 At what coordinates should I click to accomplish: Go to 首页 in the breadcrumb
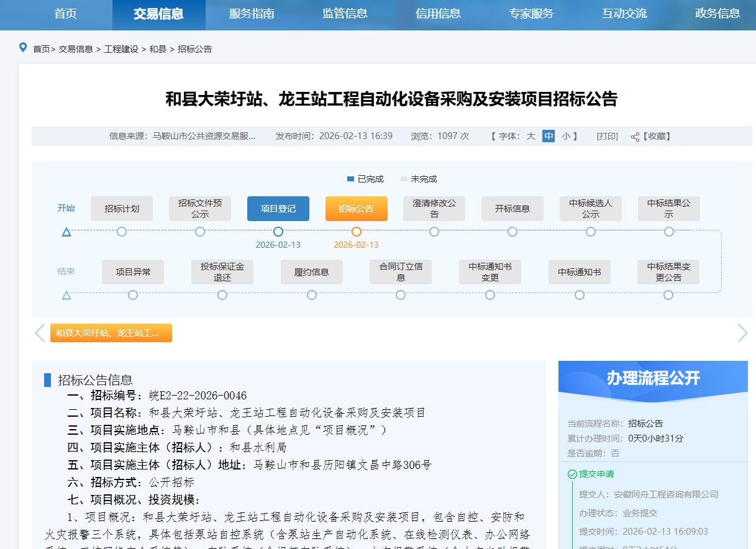click(41, 49)
